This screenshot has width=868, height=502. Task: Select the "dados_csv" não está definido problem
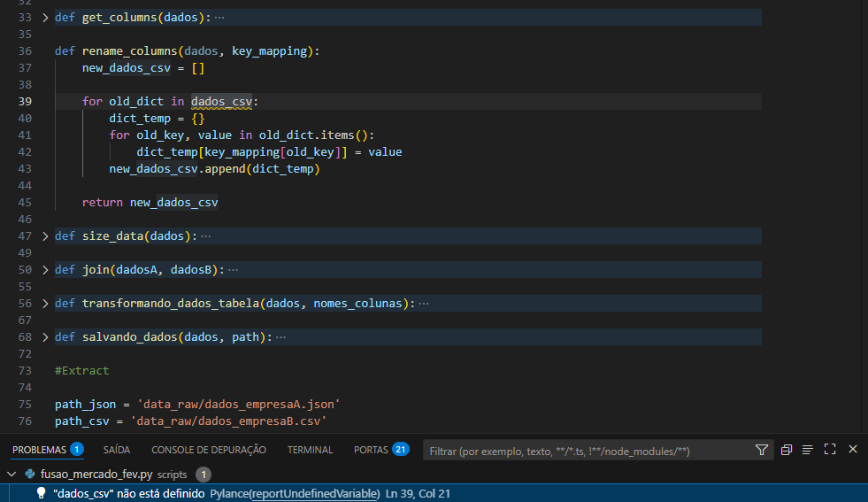pyautogui.click(x=434, y=493)
